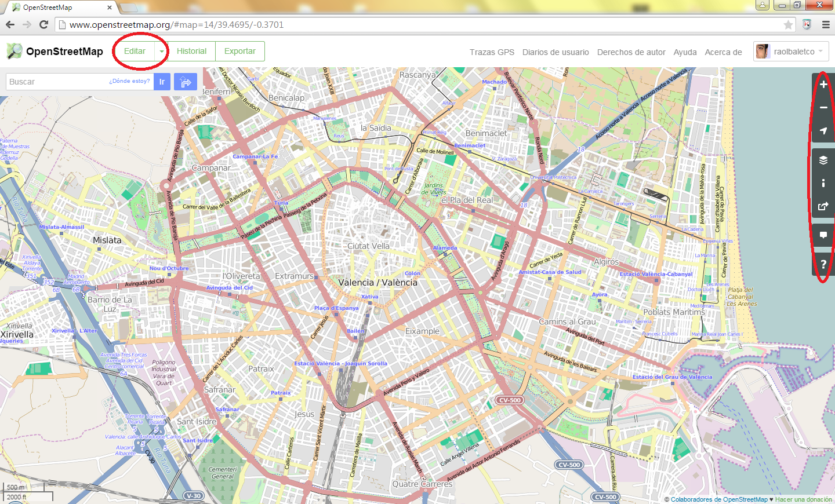Click the Rascanya district label
835x504 pixels.
point(418,75)
